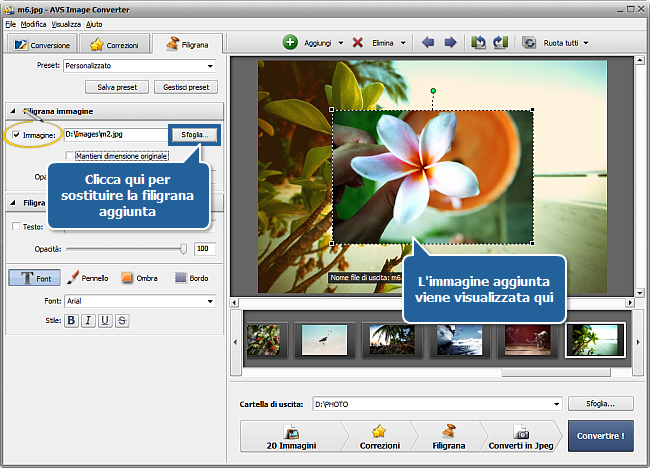Click the red Elimina X icon

point(358,43)
